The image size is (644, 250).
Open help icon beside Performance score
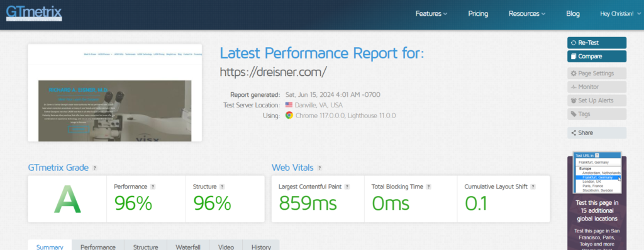(153, 187)
